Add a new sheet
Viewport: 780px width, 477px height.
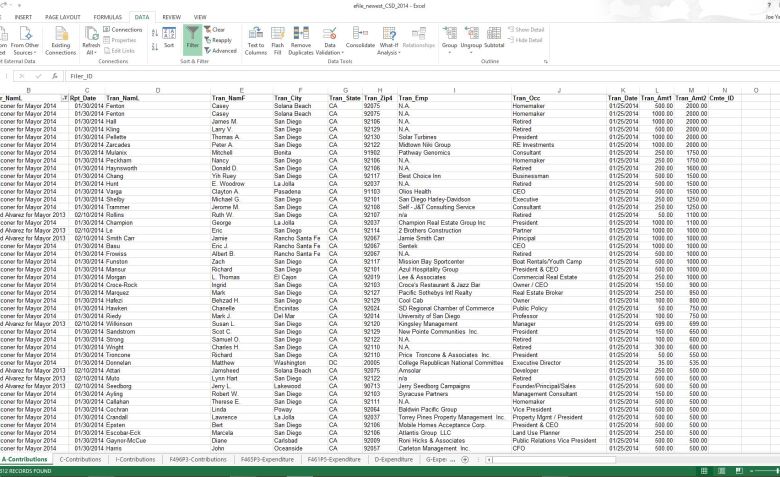point(465,460)
